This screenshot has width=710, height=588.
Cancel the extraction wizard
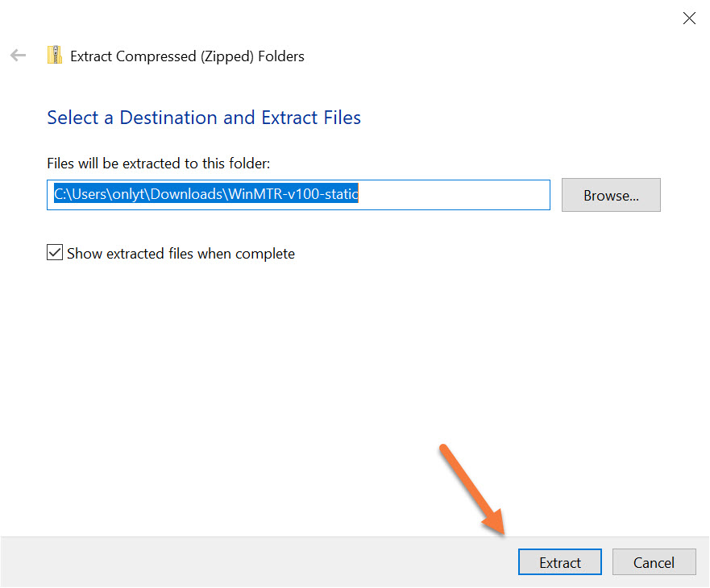pos(654,562)
